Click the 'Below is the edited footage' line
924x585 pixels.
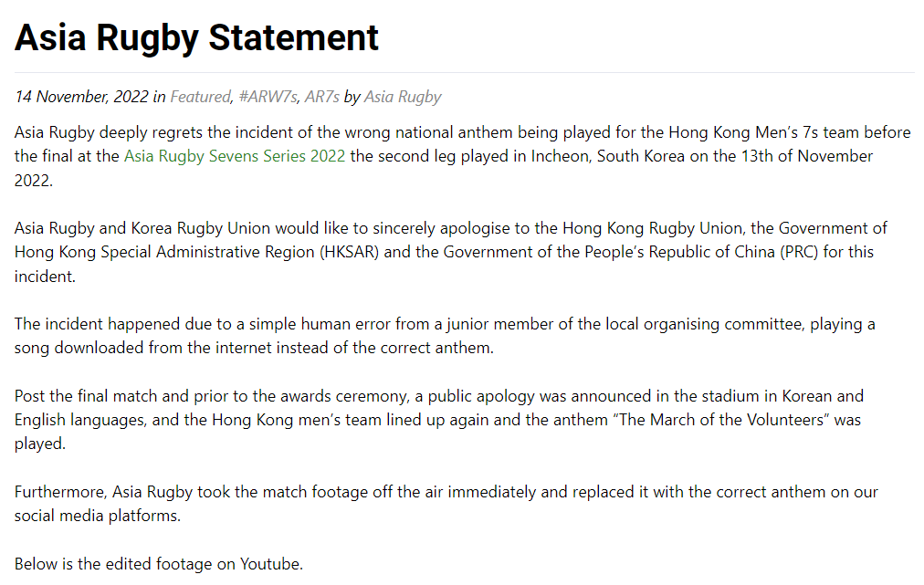coord(159,564)
